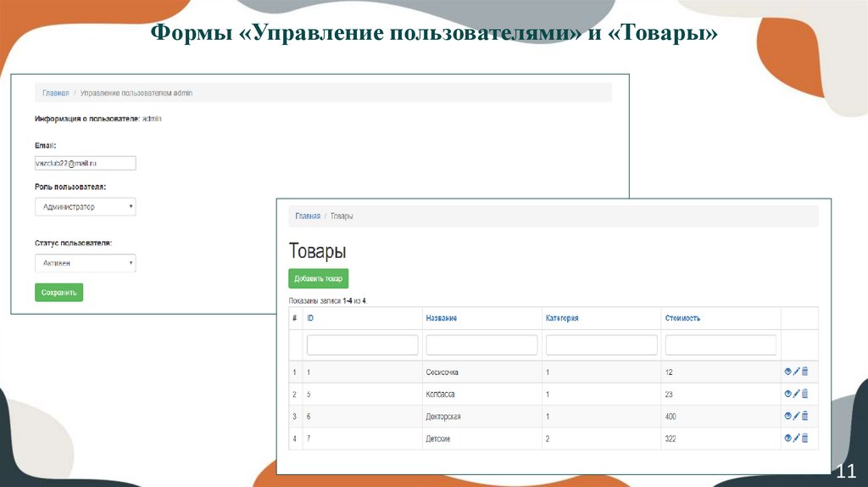Sort the table by Категория column
The height and width of the screenshot is (487, 868).
[562, 318]
